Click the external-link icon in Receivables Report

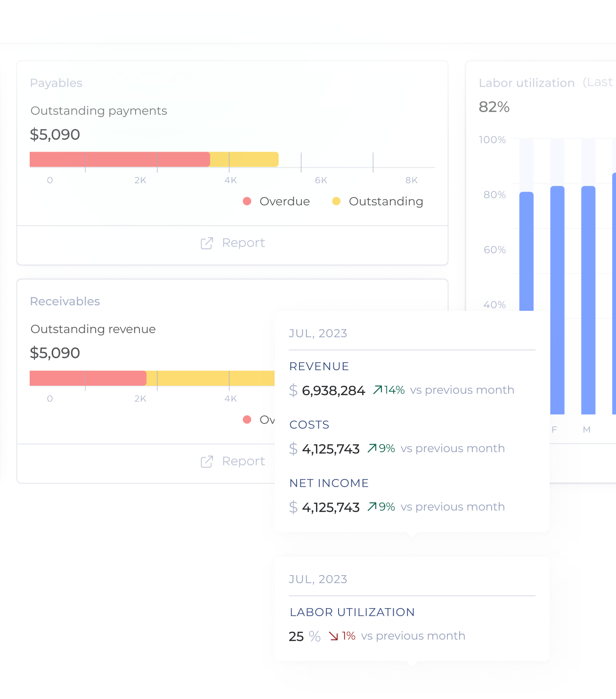[x=207, y=462]
